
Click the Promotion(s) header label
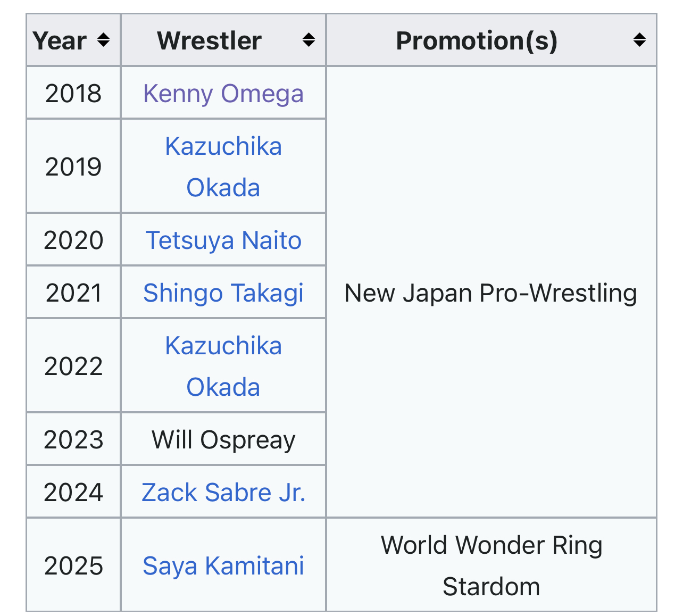477,41
